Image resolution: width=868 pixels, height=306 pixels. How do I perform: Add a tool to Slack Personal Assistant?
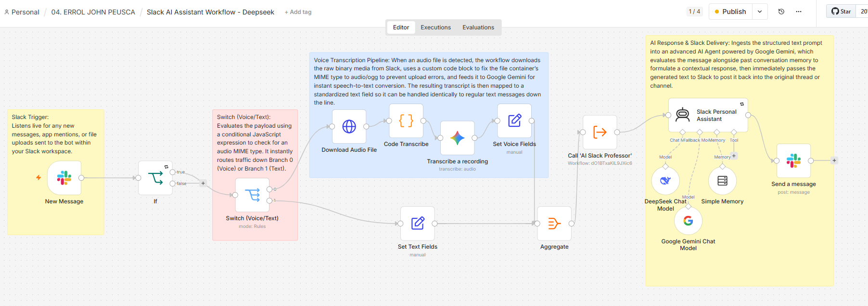[x=734, y=156]
